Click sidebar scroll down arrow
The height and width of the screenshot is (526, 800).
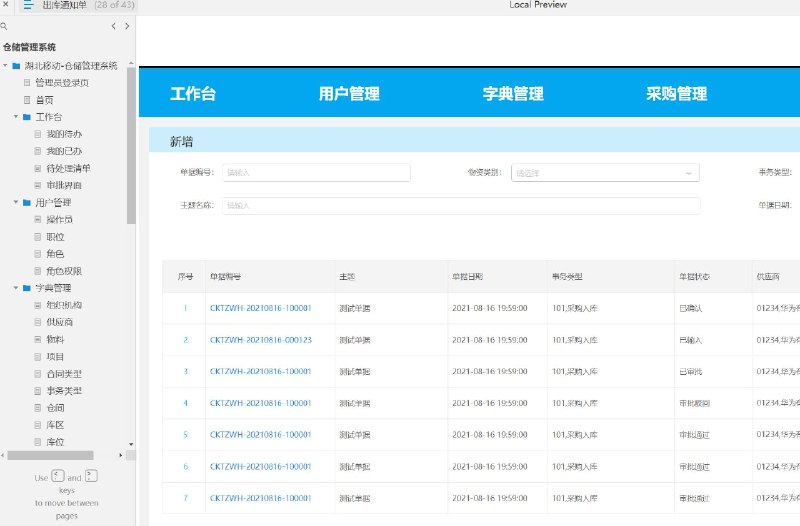pos(131,444)
